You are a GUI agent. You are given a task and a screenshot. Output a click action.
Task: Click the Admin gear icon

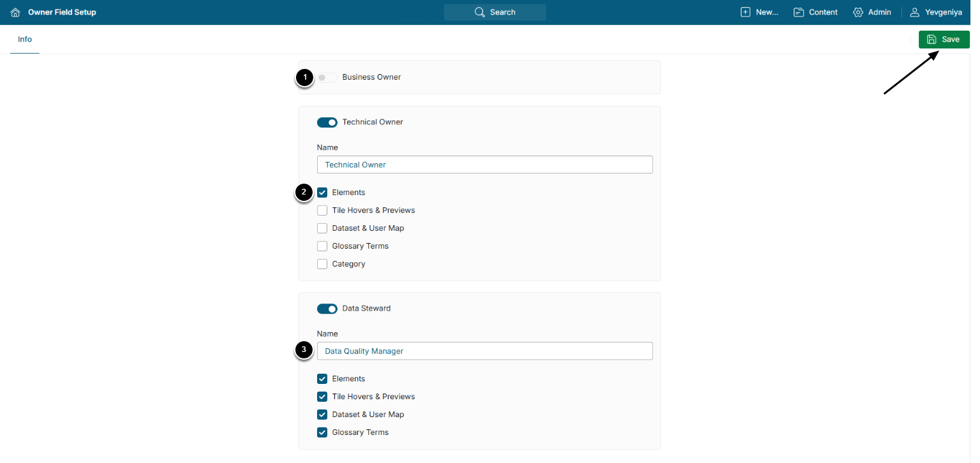(x=858, y=12)
